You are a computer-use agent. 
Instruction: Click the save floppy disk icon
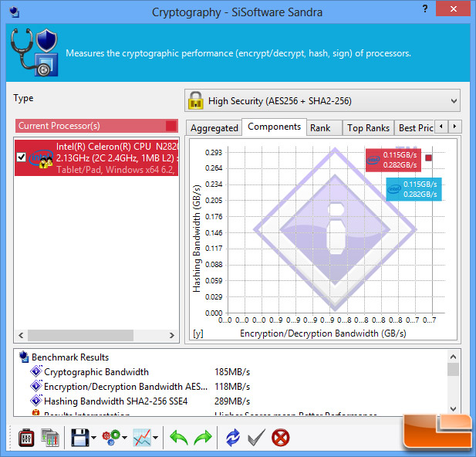coord(80,438)
